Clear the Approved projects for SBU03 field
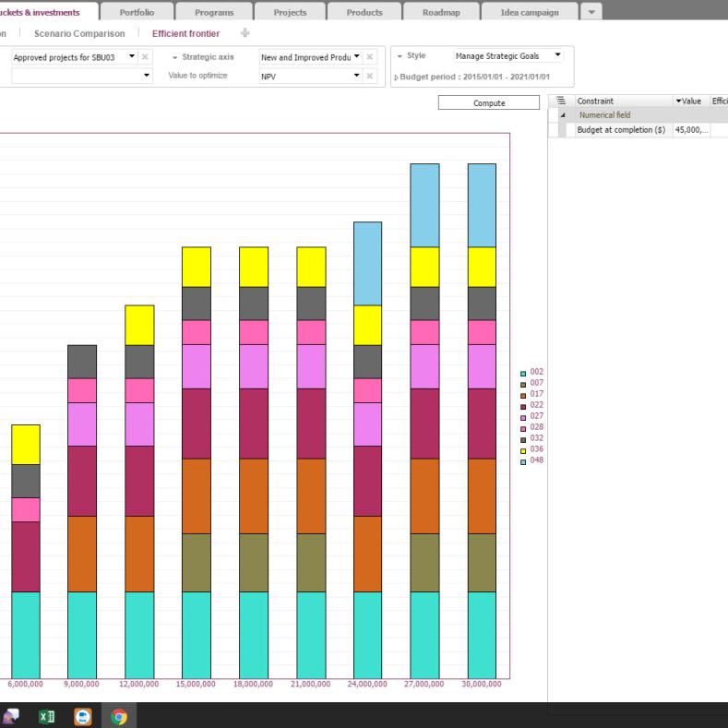The image size is (728, 728). pyautogui.click(x=145, y=56)
